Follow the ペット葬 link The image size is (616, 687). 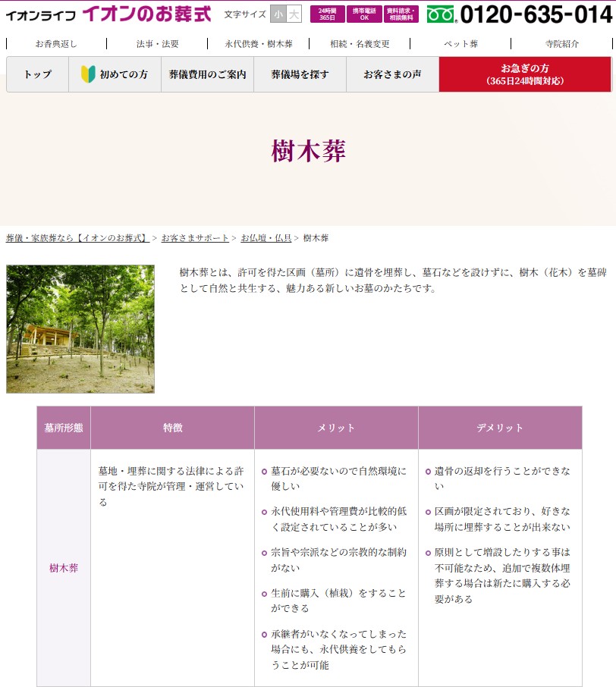pyautogui.click(x=460, y=44)
